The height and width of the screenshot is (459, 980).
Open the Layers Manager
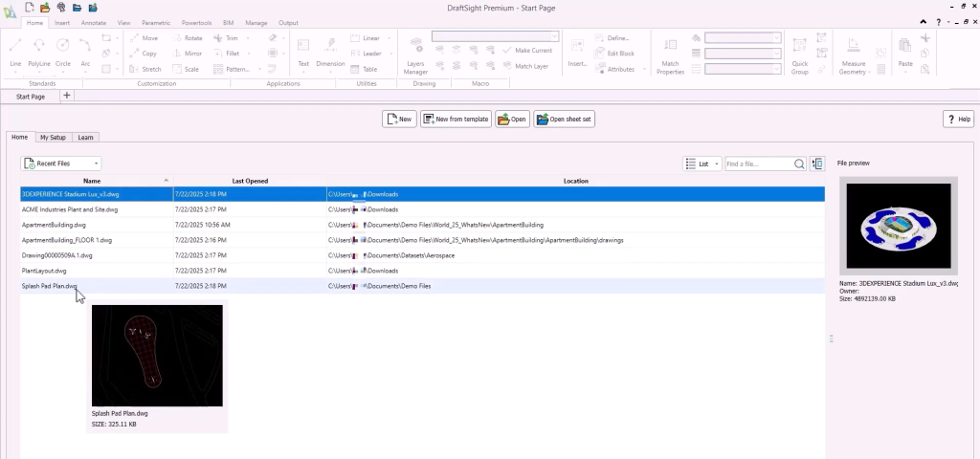[415, 56]
